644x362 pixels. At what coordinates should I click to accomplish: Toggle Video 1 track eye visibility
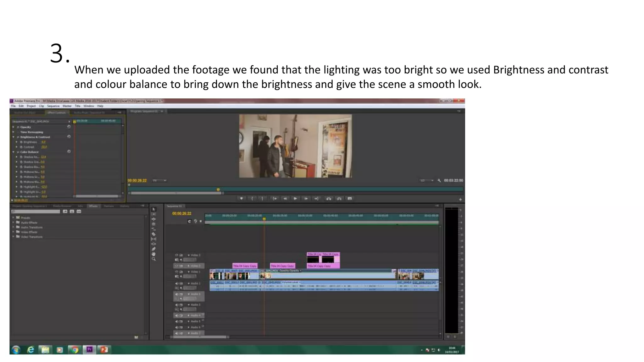176,271
